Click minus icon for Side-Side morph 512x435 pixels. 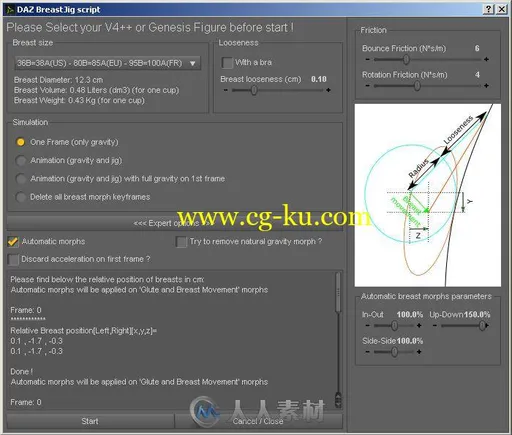coord(367,352)
